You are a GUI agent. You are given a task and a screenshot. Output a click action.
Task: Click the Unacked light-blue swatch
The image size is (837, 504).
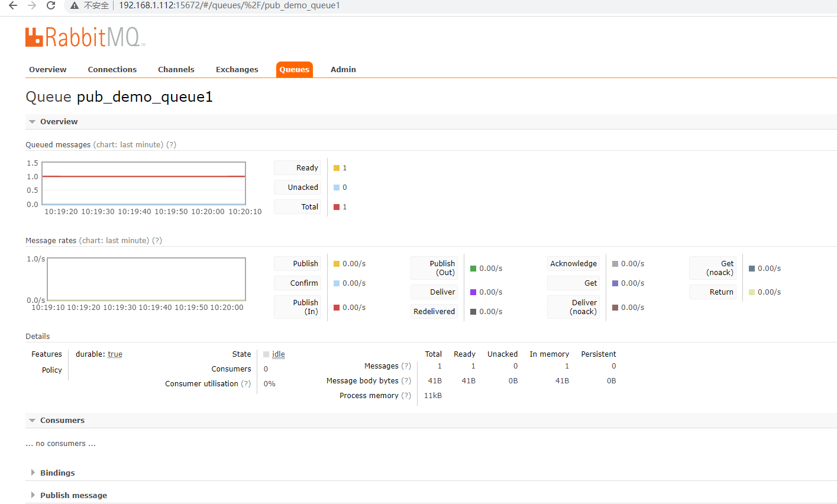(337, 188)
